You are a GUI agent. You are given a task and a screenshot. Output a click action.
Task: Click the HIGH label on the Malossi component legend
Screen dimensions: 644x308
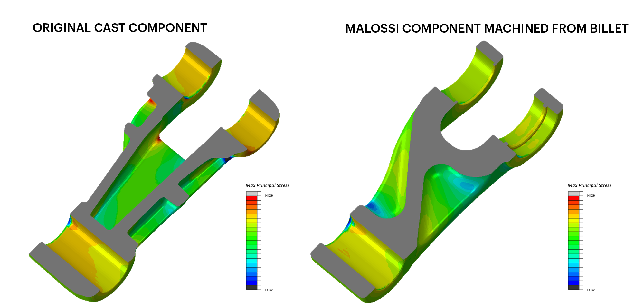(591, 196)
